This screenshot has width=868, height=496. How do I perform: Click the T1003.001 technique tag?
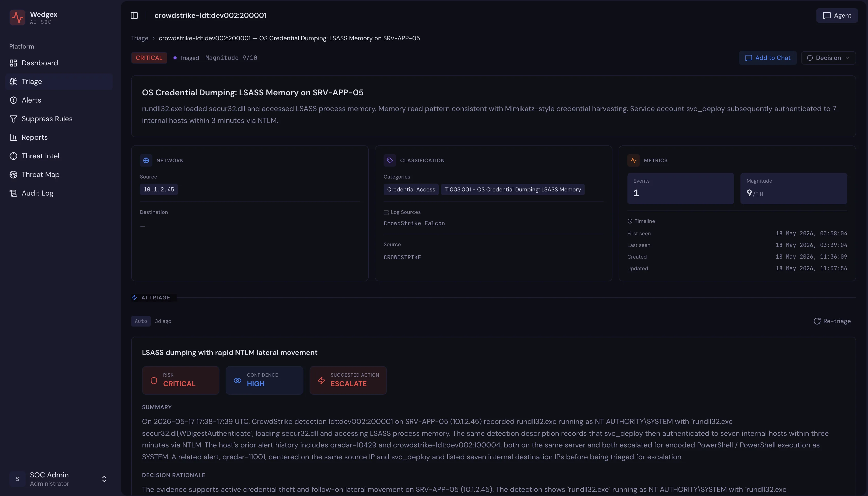(513, 189)
